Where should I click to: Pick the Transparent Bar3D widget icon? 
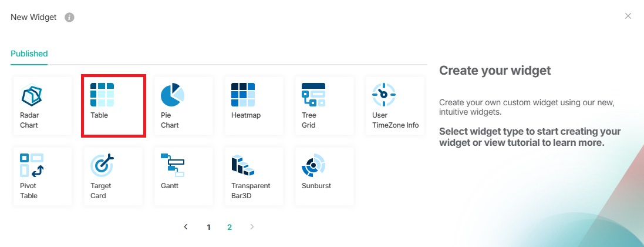(243, 165)
